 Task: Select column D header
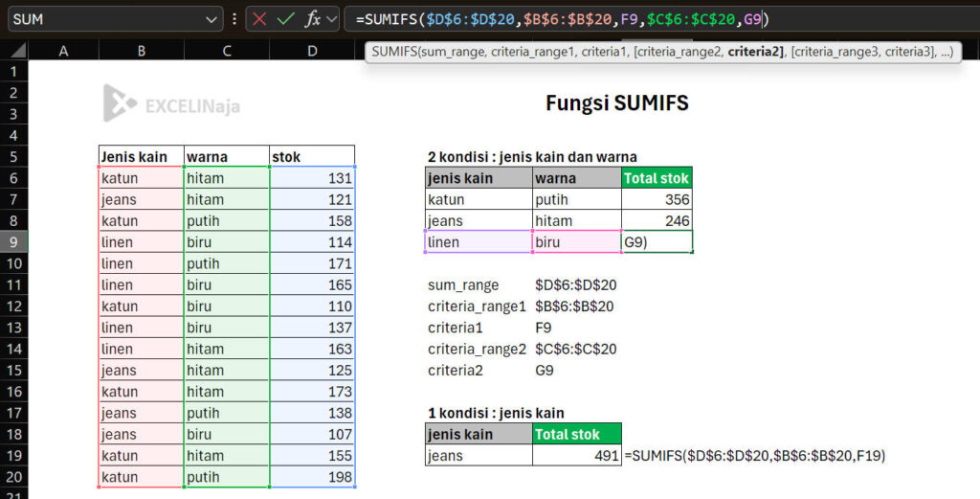[312, 51]
